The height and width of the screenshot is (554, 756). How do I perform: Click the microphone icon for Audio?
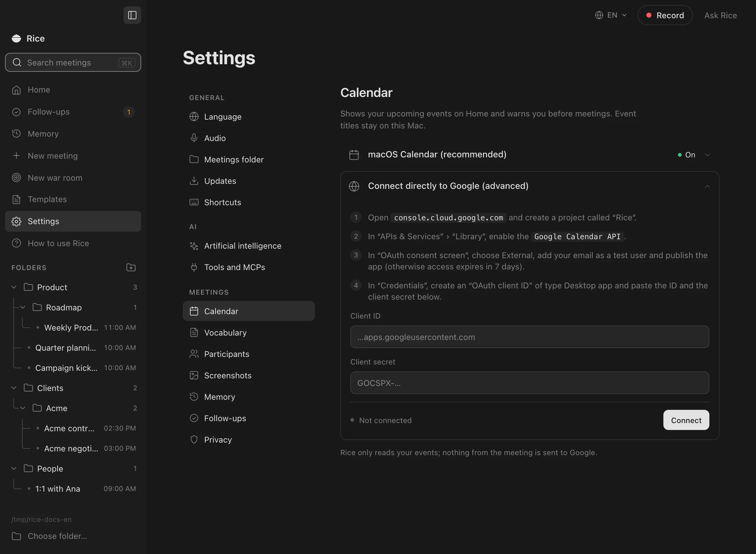194,138
